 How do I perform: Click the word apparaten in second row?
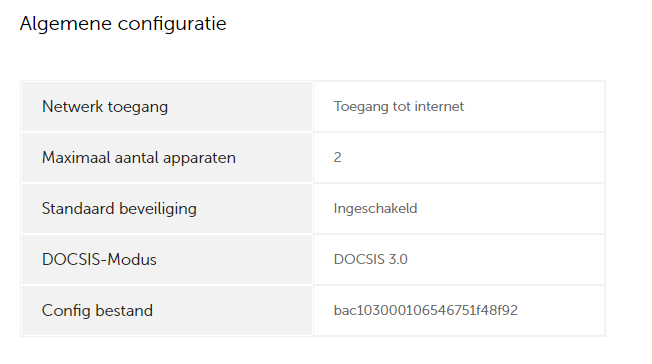pyautogui.click(x=199, y=158)
